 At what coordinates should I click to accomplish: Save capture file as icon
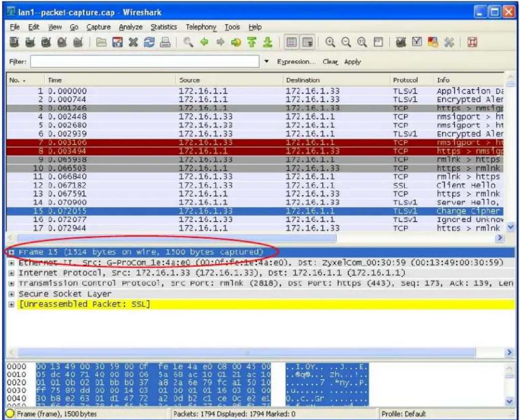(117, 42)
